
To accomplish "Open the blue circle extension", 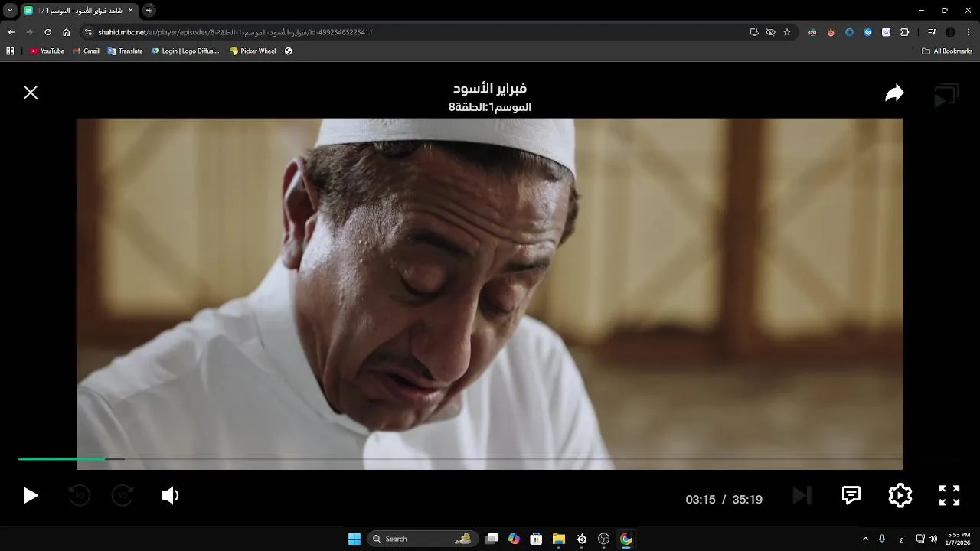I will pyautogui.click(x=849, y=32).
